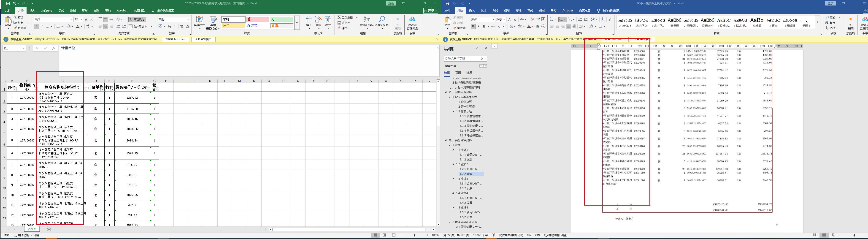
Task: Open the sheet1 worksheet tab
Action: (32, 229)
